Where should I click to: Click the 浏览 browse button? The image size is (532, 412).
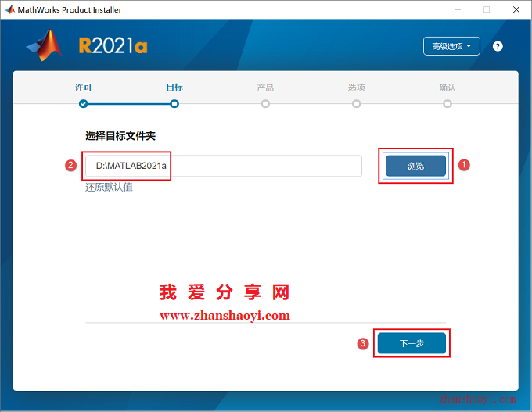click(415, 166)
